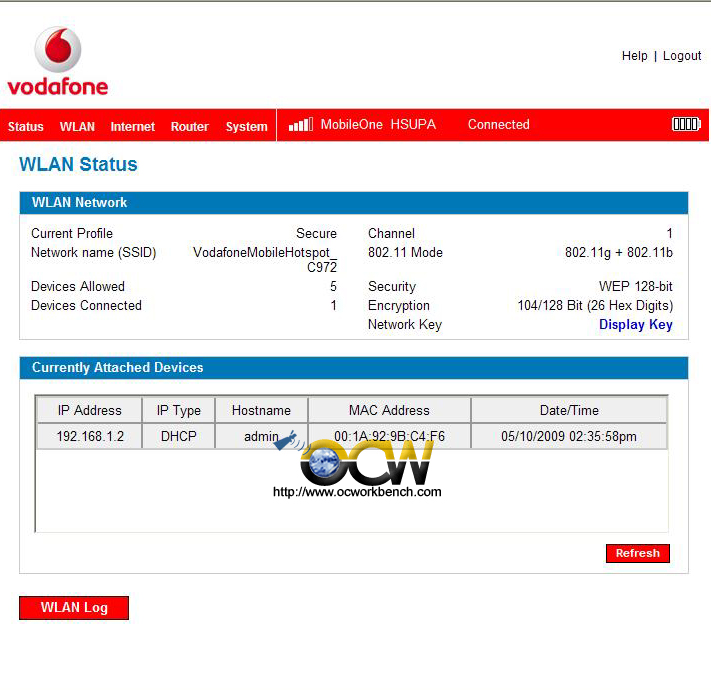Click the Hostname column header

[261, 410]
